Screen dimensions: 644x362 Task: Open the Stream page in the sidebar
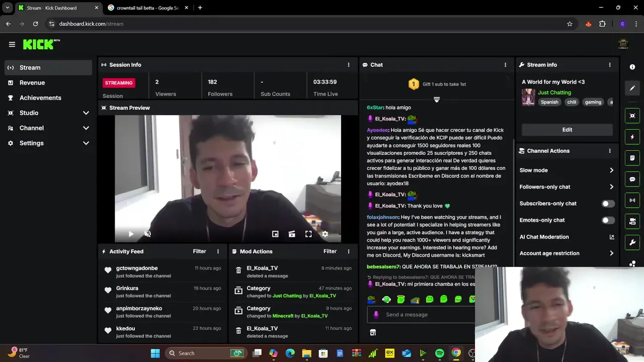click(x=48, y=67)
